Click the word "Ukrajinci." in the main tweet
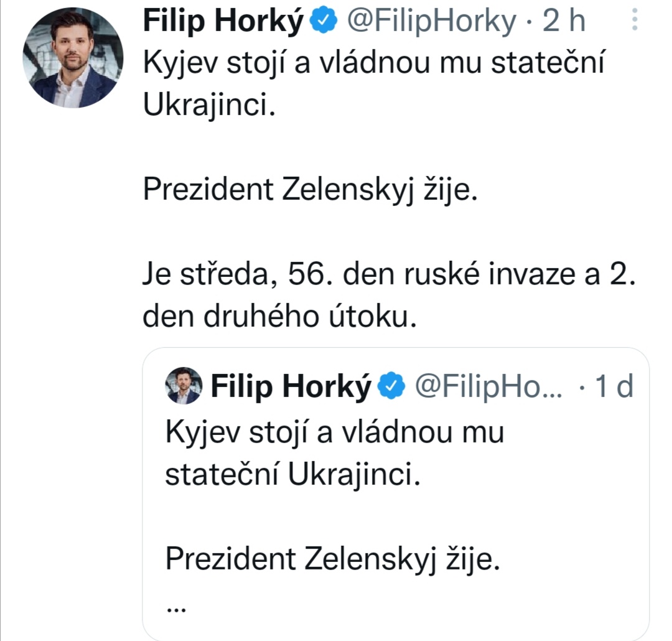 pos(208,106)
